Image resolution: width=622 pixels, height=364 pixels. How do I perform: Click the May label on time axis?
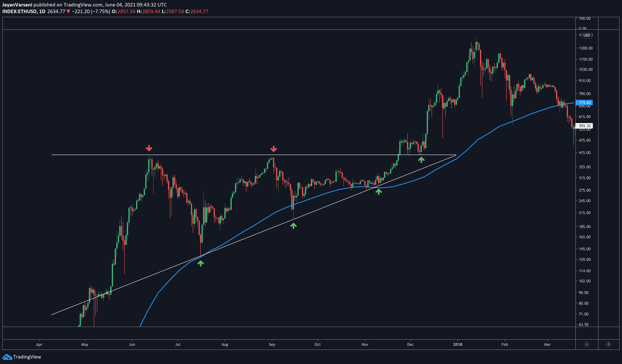(x=85, y=344)
